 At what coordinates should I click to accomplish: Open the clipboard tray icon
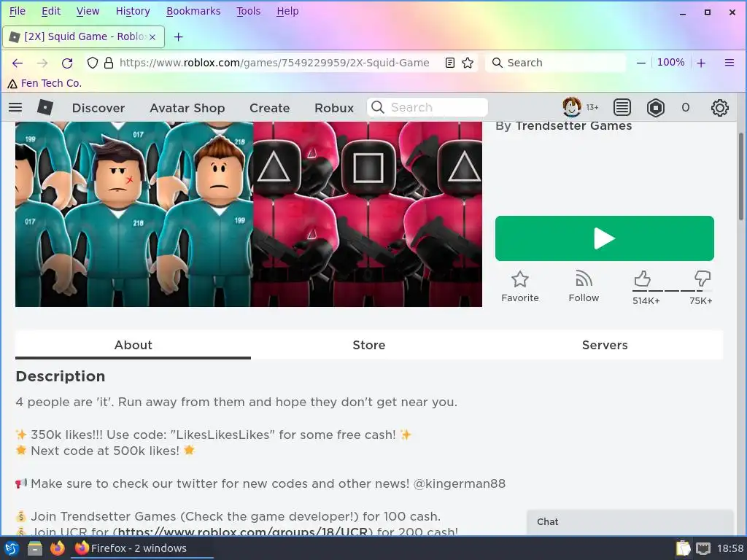tap(683, 548)
